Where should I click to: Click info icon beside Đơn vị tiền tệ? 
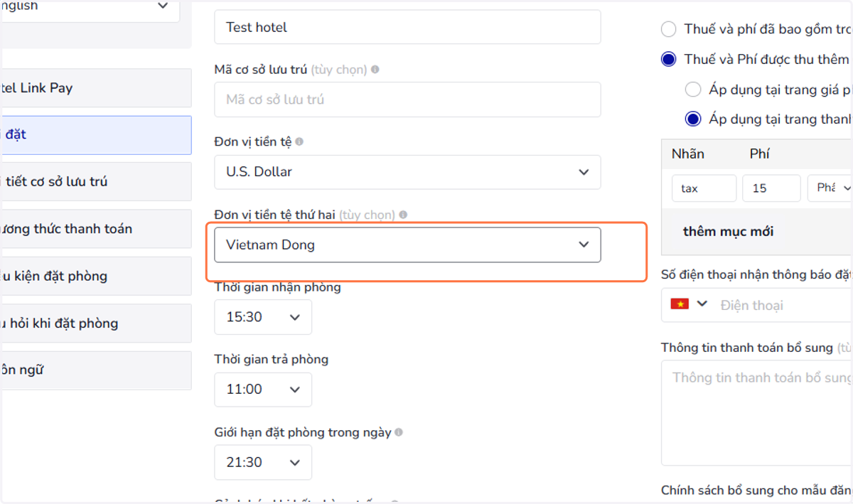coord(299,142)
